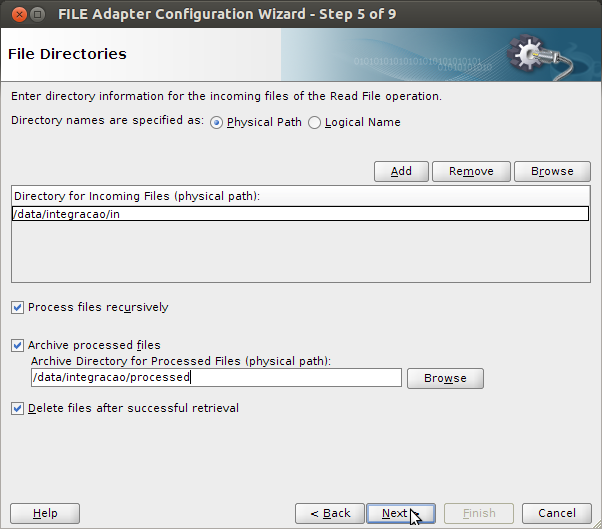This screenshot has width=602, height=529.
Task: Toggle Process files recursively checkbox
Action: coord(17,307)
